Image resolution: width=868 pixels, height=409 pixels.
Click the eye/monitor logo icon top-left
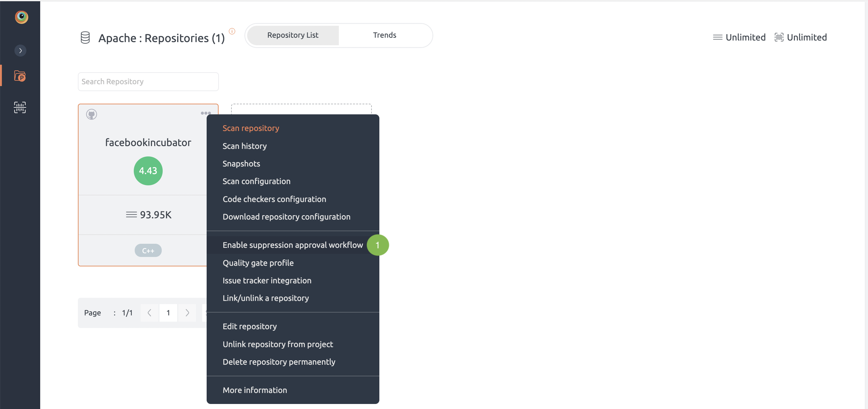pyautogui.click(x=21, y=17)
